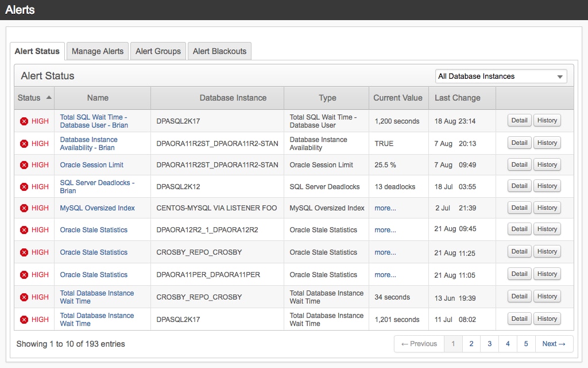Screen dimensions: 588x368
Task: Open History for the SQL Server Deadlocks alert
Action: pyautogui.click(x=547, y=186)
